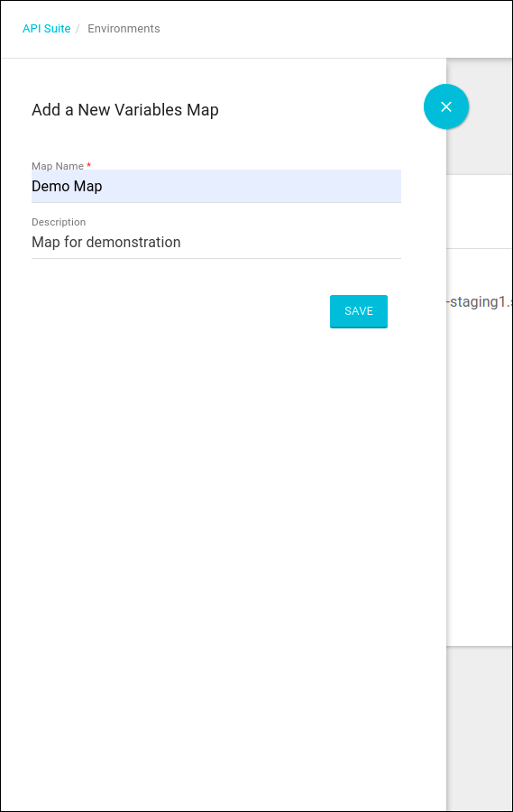Click the SAVE button

[x=358, y=311]
